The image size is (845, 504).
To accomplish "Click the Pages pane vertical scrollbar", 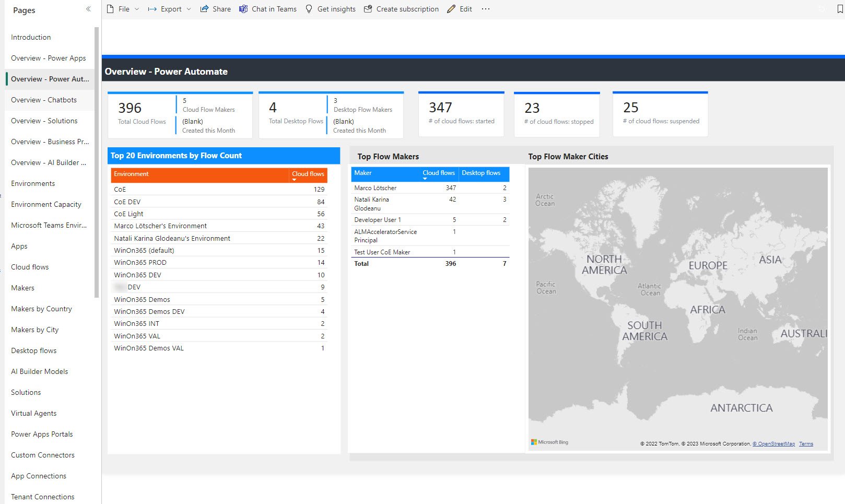I will 97,162.
